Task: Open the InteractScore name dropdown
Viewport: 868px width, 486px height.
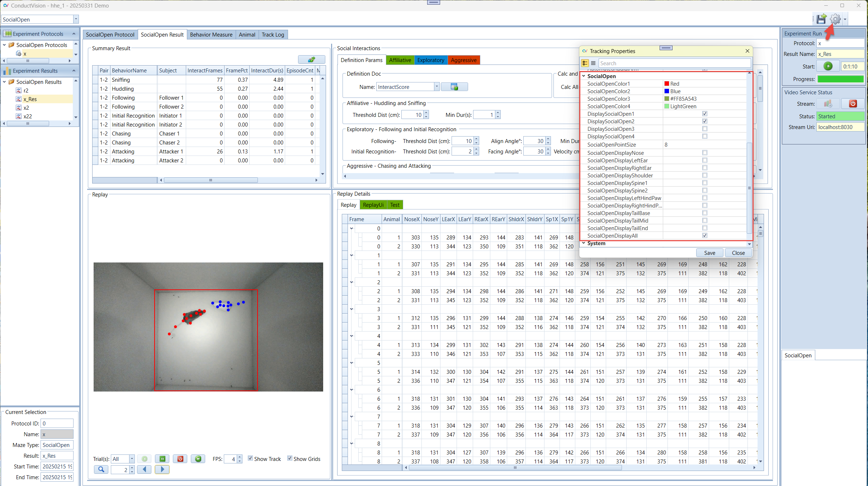Action: point(437,87)
